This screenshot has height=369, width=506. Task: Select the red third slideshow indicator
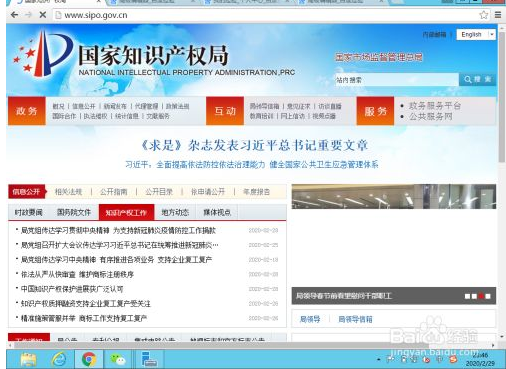pyautogui.click(x=481, y=296)
